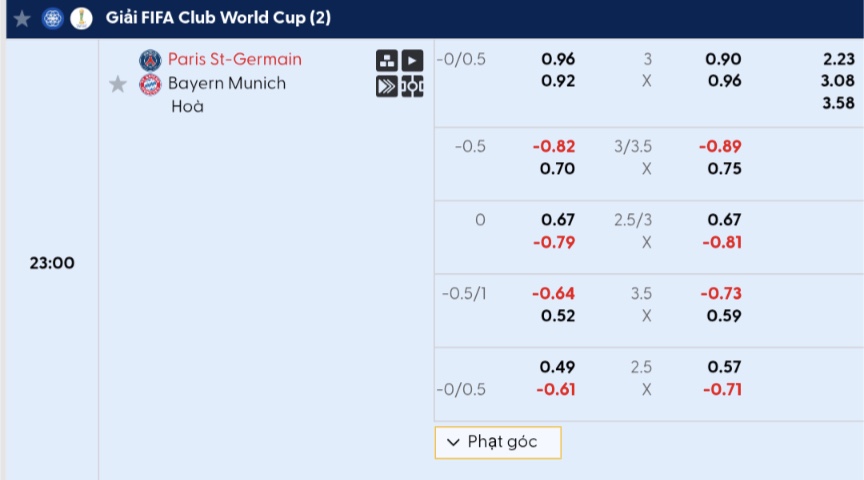Choose over 3 goals odds 0.90
Screen dimensions: 864x480
pyautogui.click(x=723, y=59)
